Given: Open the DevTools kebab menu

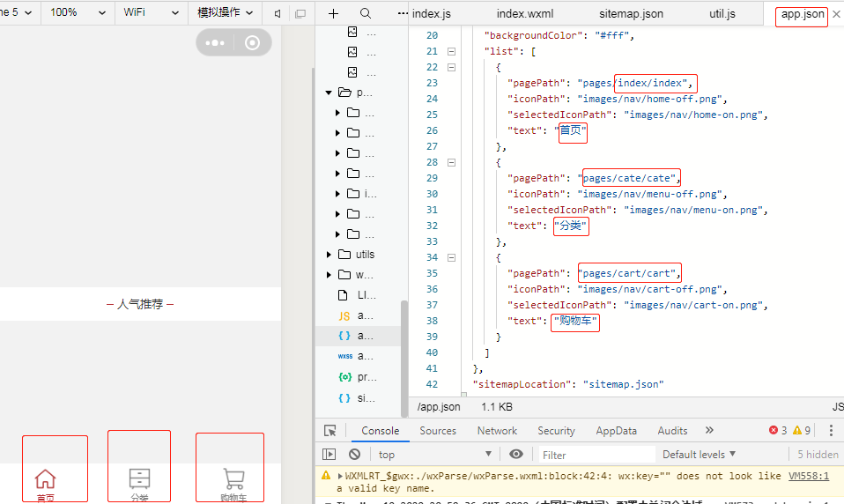Looking at the screenshot, I should [831, 430].
